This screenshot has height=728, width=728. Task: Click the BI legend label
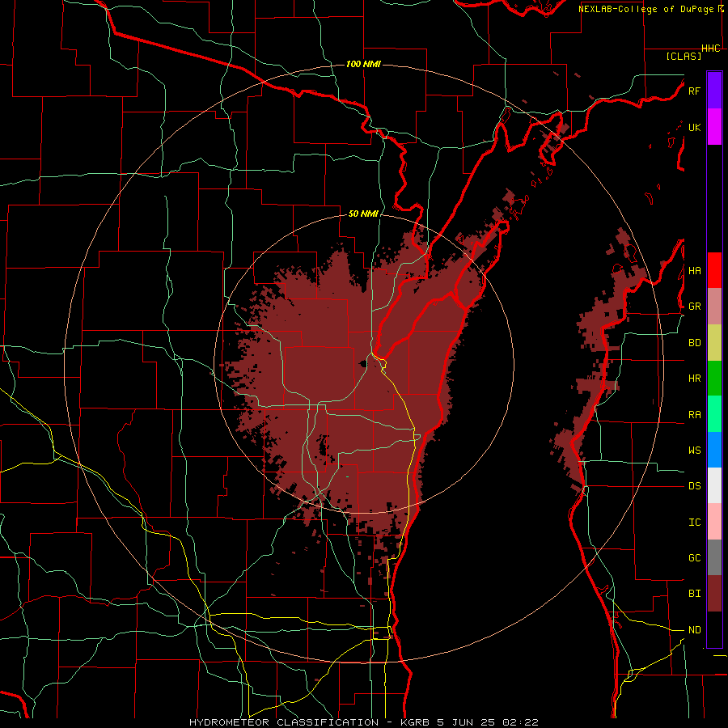coord(694,594)
